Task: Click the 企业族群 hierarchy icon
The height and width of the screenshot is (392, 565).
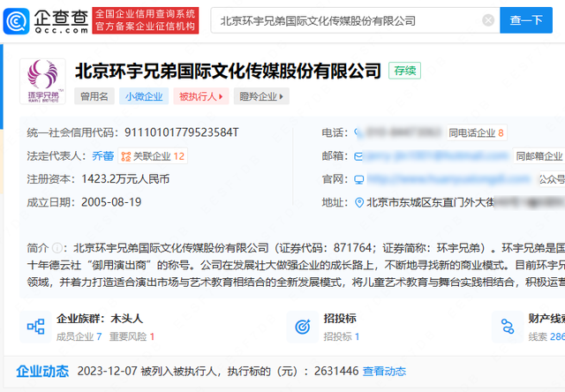Action: pos(35,327)
